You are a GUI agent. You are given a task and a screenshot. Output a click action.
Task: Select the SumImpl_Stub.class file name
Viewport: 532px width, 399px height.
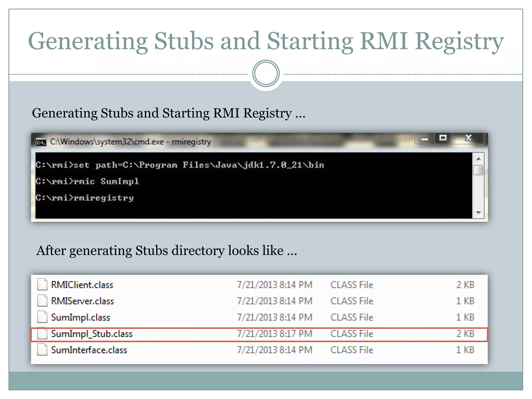[x=92, y=334]
